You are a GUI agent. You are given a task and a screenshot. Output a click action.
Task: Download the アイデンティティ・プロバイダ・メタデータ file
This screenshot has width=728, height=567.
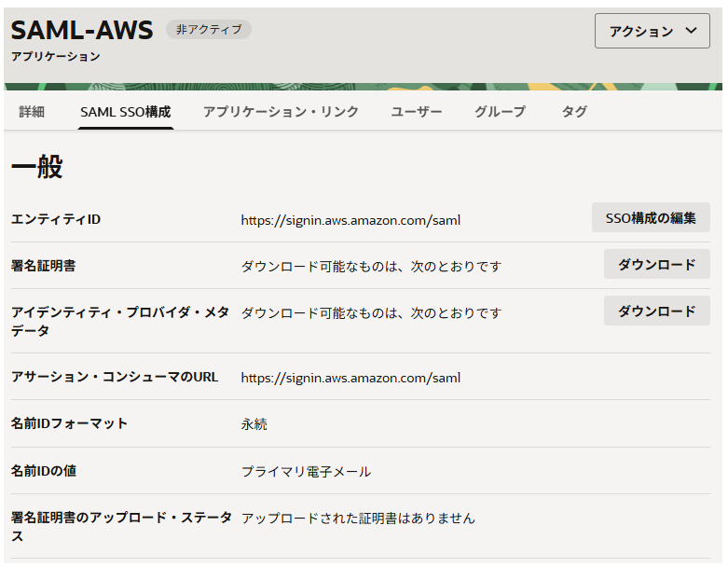[x=656, y=311]
